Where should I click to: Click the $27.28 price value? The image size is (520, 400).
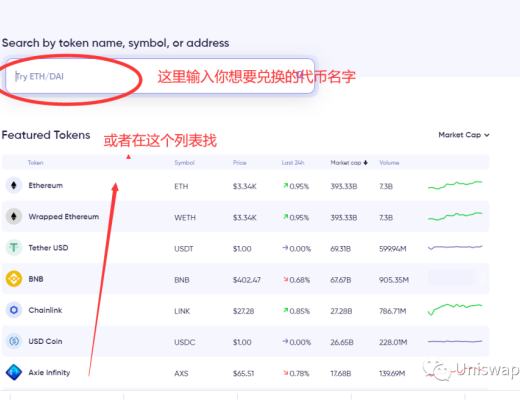pos(243,311)
